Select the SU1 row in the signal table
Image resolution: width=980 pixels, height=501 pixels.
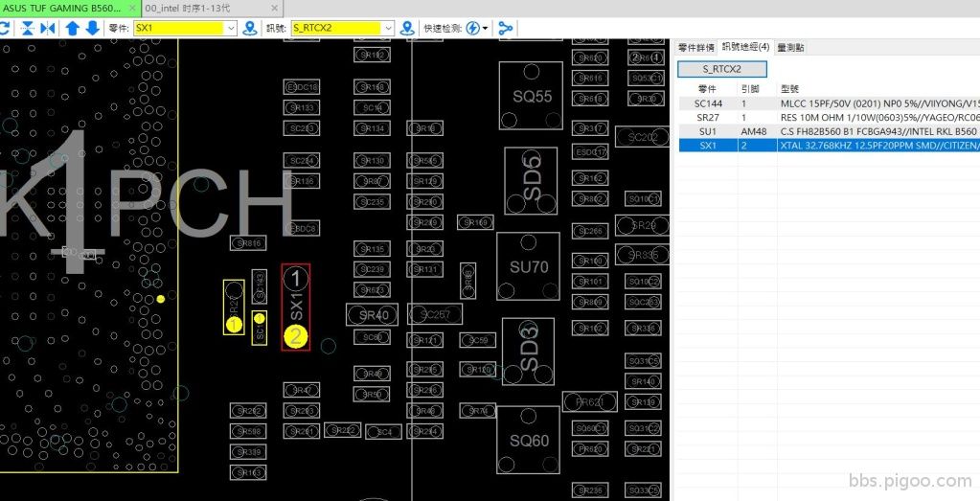tap(830, 131)
